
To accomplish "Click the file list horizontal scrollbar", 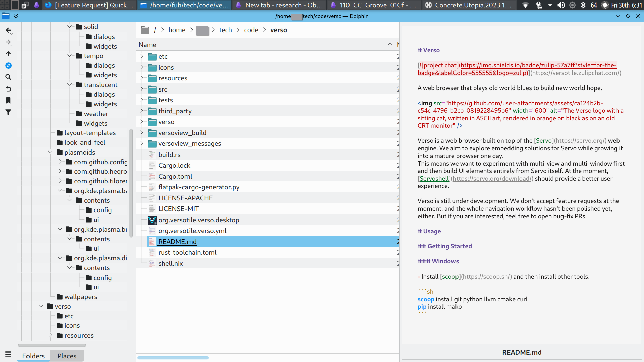I will point(173,357).
